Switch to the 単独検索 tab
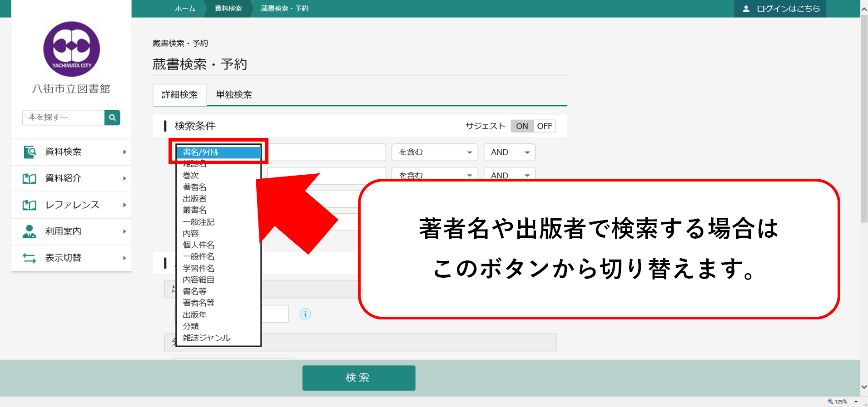868x407 pixels. pyautogui.click(x=233, y=95)
